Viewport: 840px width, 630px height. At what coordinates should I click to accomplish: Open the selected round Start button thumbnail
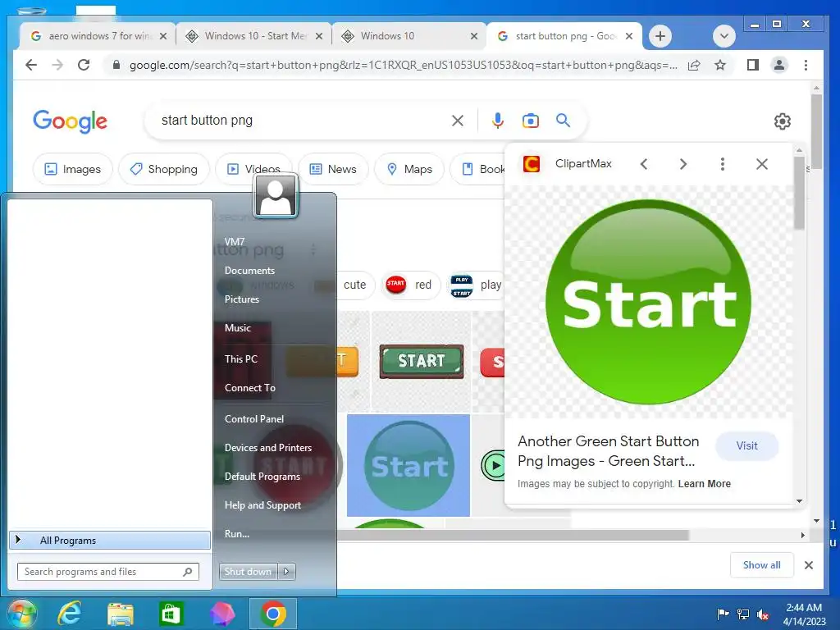tap(409, 465)
